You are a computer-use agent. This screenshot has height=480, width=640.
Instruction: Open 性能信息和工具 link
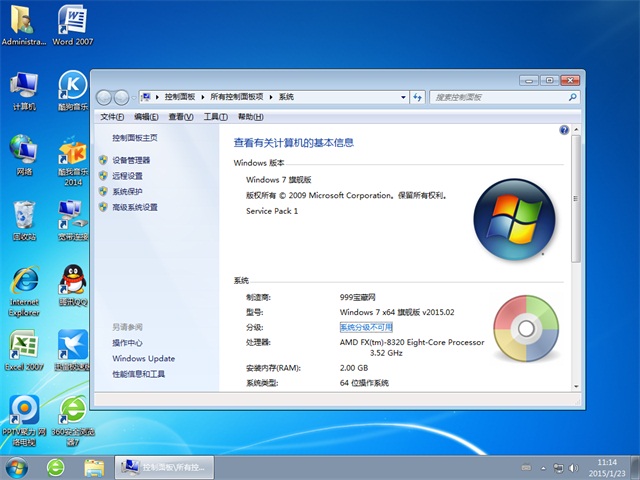pos(138,374)
